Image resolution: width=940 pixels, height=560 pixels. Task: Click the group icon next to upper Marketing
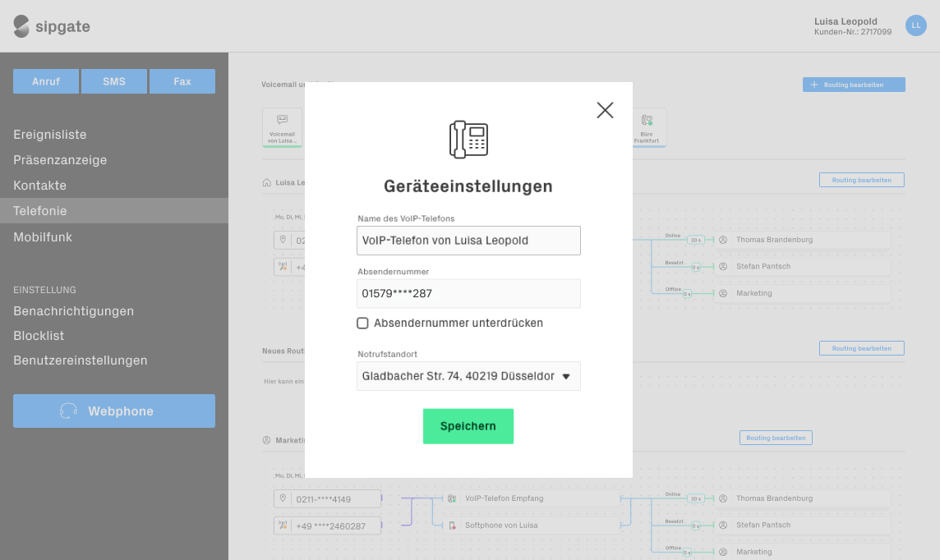(723, 293)
